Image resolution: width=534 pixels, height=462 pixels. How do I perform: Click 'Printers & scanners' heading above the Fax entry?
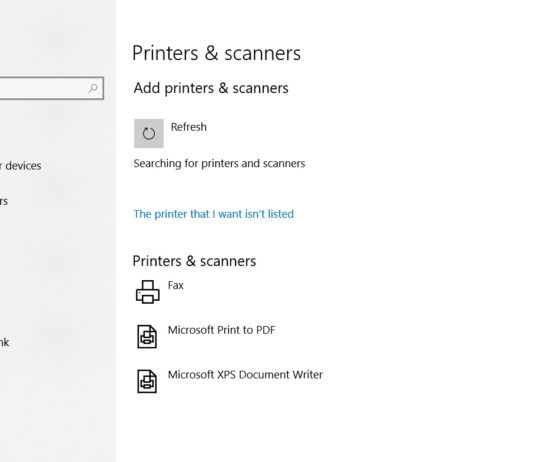coord(194,261)
